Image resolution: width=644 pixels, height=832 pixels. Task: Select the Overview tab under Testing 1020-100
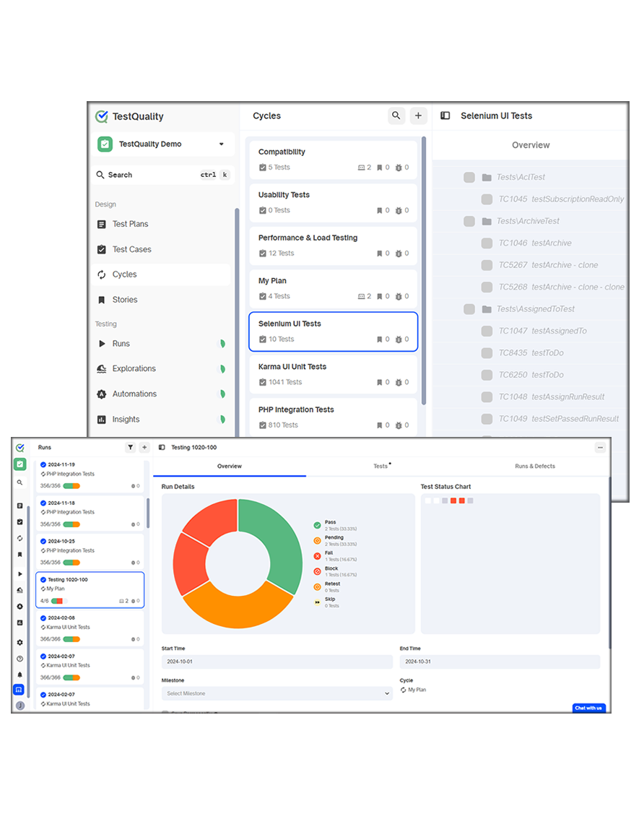(229, 466)
